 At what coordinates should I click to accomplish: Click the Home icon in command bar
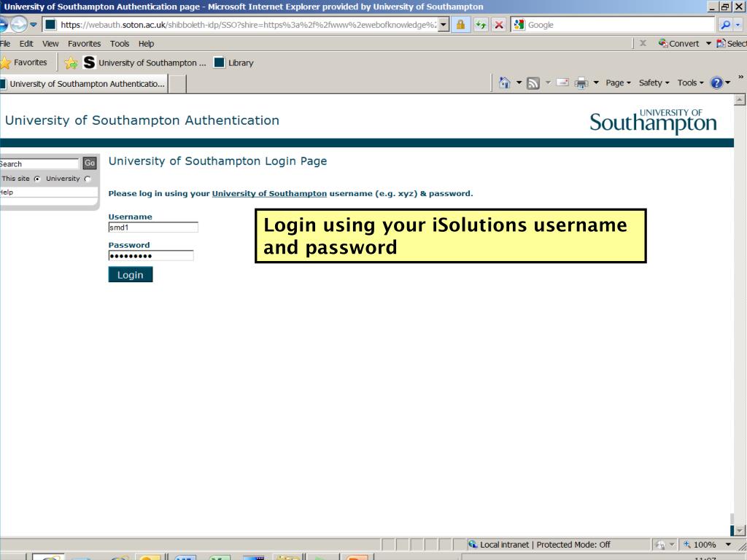(x=504, y=83)
